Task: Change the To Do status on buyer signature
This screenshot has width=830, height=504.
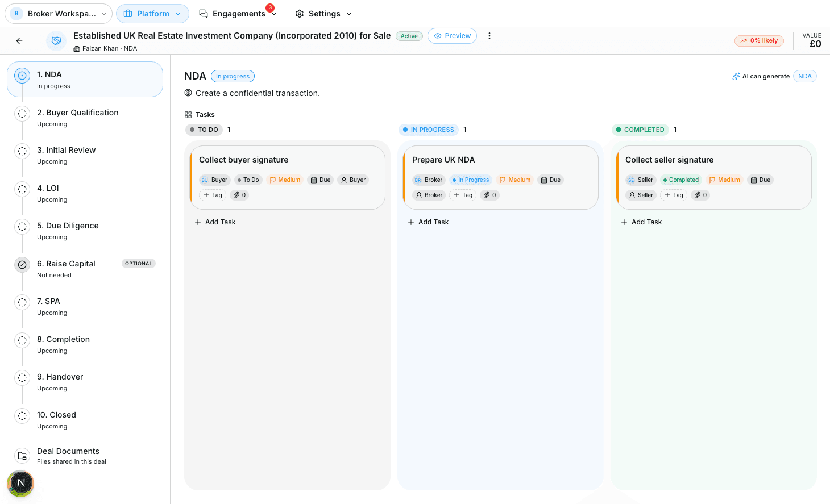Action: tap(248, 180)
